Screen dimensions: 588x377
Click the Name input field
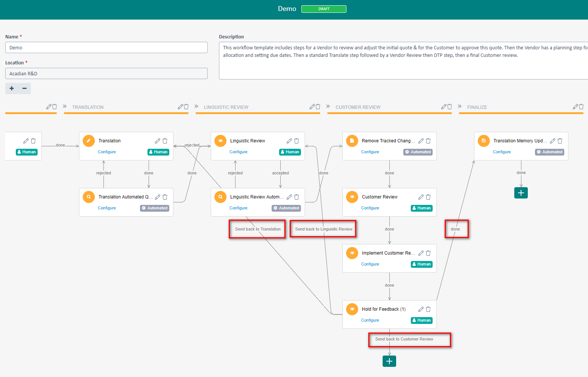point(106,47)
